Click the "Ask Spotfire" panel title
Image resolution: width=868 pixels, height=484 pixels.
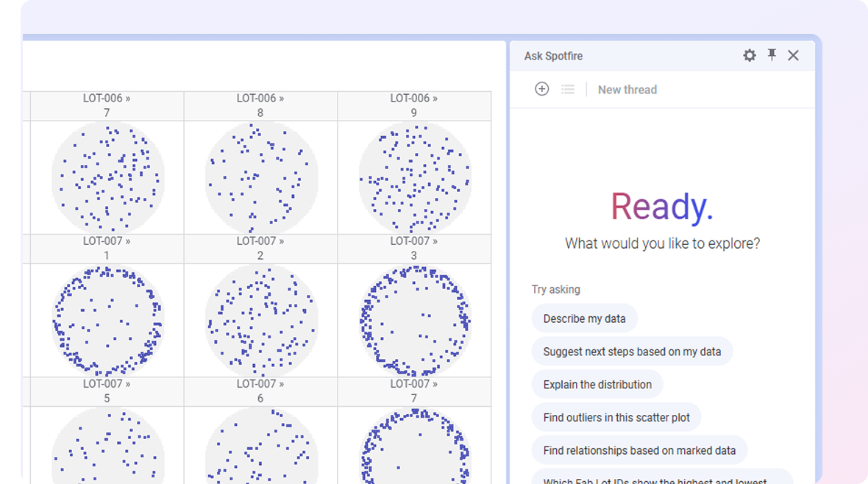[554, 56]
